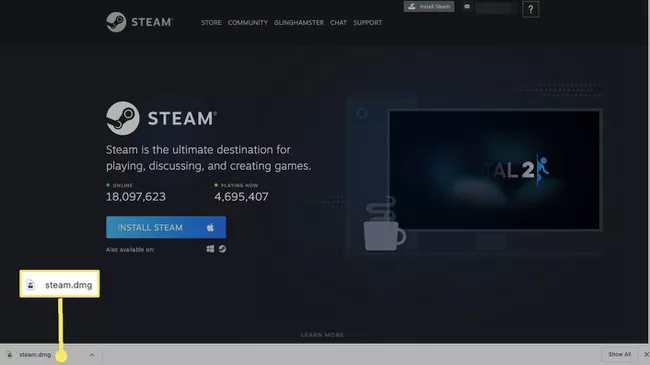This screenshot has height=365, width=650.
Task: Click the Steam logo in the header
Action: point(139,22)
